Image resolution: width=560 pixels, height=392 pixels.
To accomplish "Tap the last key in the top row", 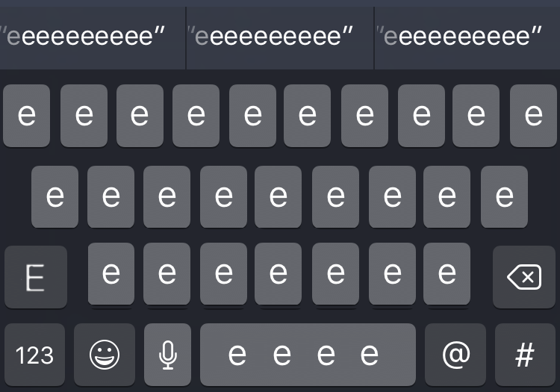I will (533, 116).
